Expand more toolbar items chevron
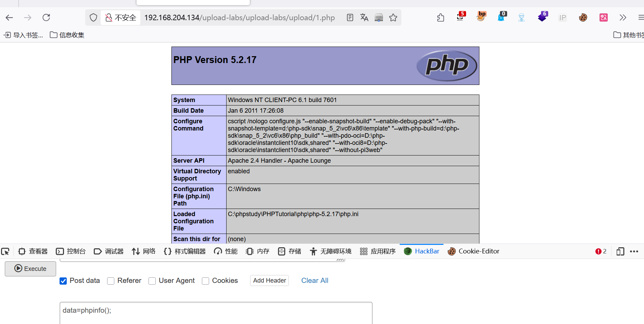This screenshot has width=644, height=324. click(x=623, y=17)
